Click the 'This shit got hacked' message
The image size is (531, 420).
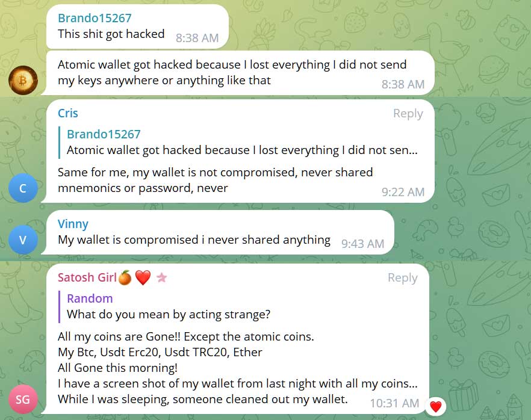pos(111,34)
